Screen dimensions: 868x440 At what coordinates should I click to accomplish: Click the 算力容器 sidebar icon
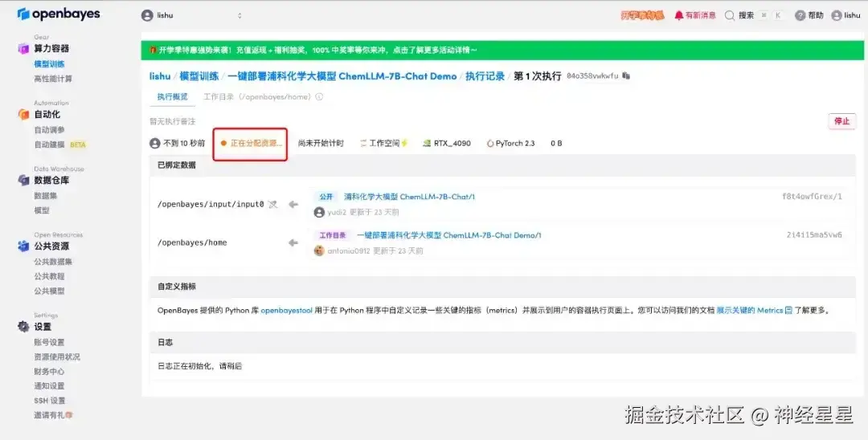(23, 49)
